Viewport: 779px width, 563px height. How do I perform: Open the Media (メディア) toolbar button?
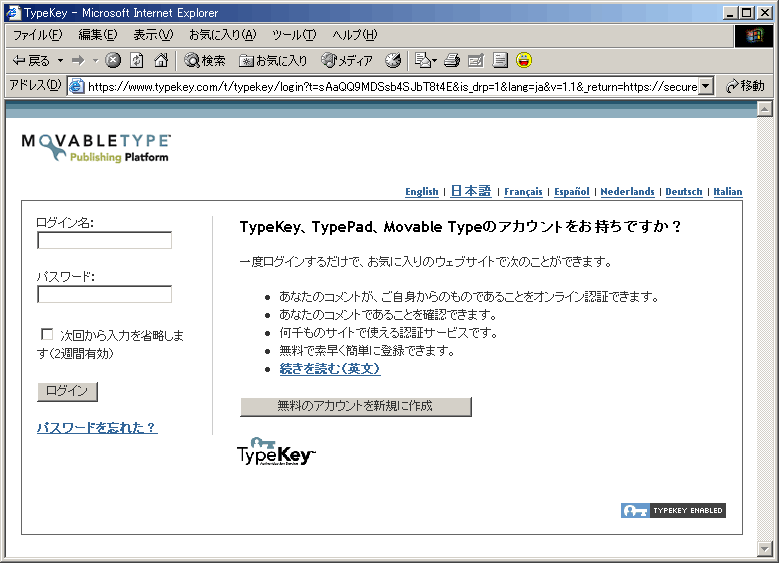(347, 61)
